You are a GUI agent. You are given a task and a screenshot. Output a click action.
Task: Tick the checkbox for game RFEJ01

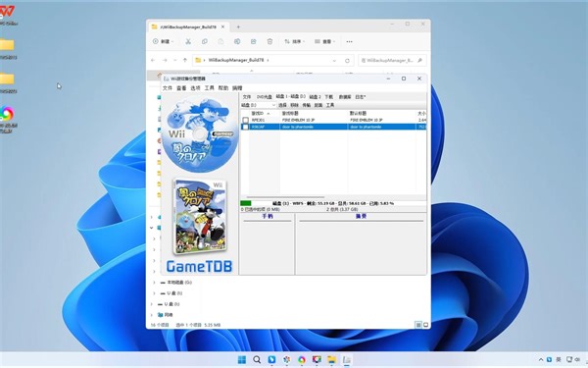click(245, 120)
